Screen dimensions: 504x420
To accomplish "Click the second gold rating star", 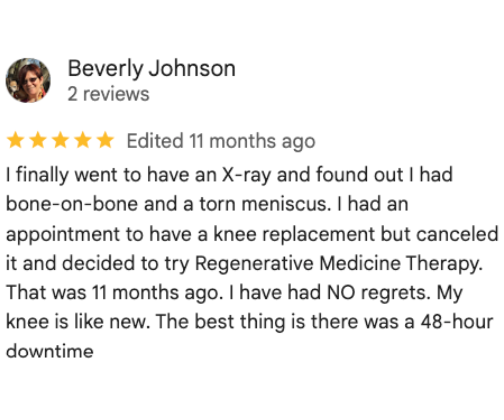I will click(x=38, y=141).
